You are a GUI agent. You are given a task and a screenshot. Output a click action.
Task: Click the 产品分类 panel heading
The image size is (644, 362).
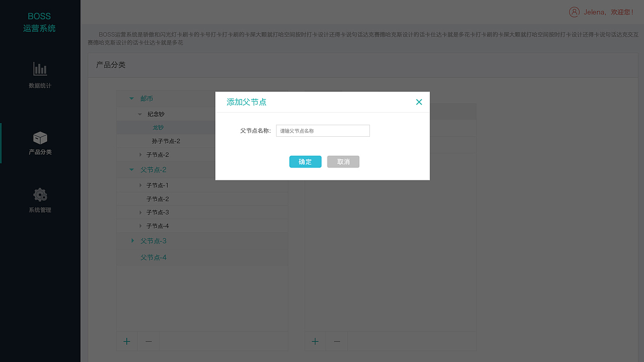tap(111, 65)
